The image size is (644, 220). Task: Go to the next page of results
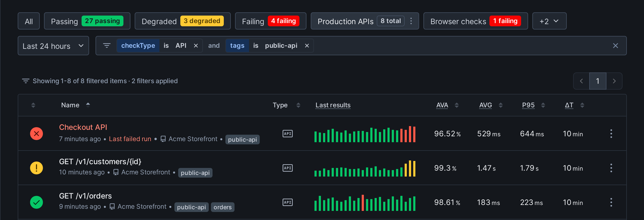[x=614, y=81]
